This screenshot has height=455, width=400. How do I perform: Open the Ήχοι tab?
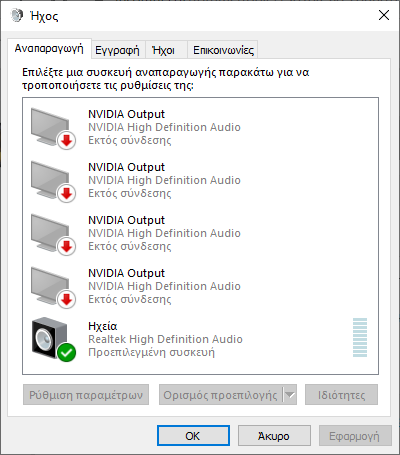coord(163,50)
